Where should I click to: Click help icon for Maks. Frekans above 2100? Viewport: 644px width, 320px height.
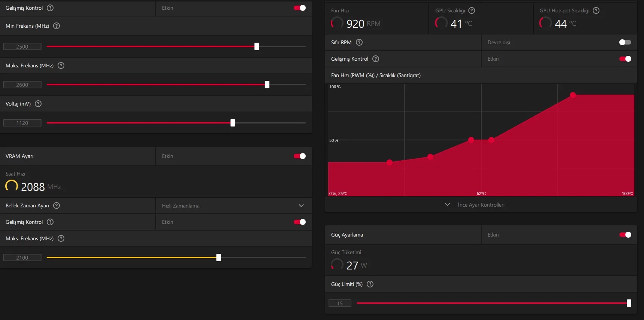(61, 238)
